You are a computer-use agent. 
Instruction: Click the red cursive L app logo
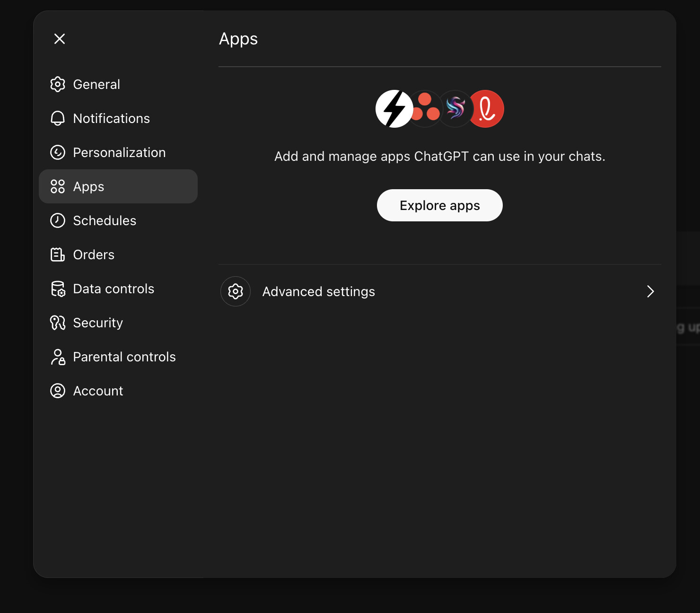coord(486,109)
